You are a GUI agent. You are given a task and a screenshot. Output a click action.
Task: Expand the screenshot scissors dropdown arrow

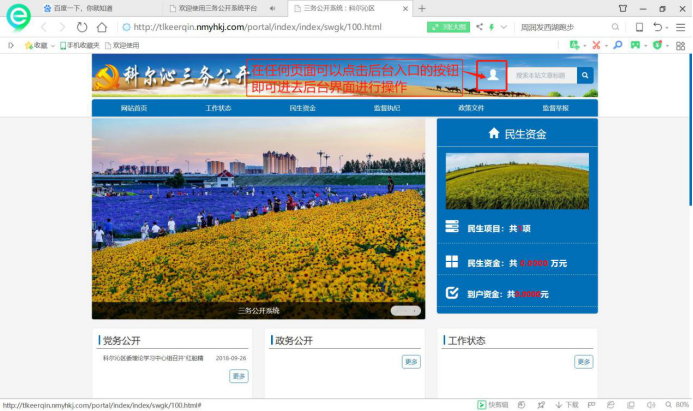pyautogui.click(x=606, y=46)
